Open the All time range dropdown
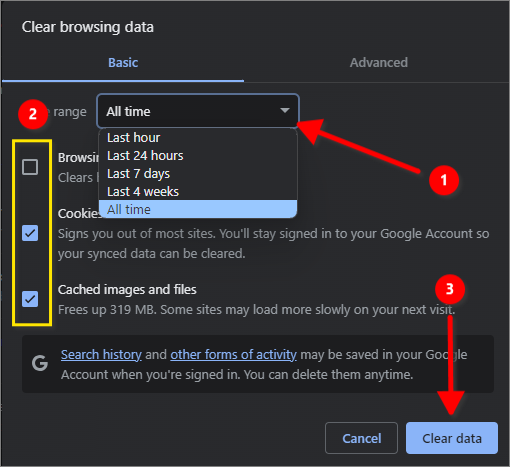This screenshot has width=510, height=467. [198, 111]
